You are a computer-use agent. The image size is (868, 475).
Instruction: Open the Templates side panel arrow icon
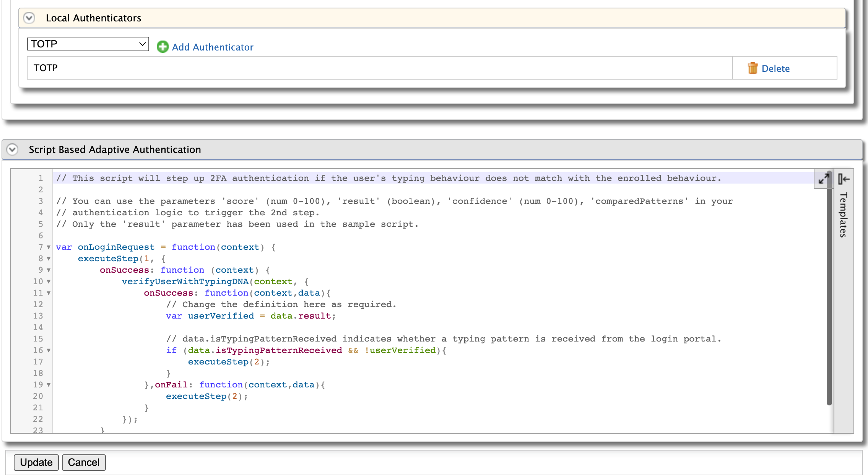coord(844,179)
